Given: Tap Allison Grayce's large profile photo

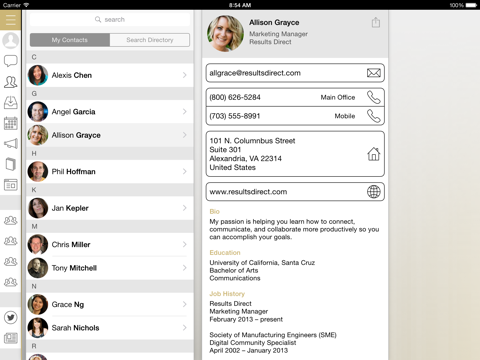Looking at the screenshot, I should [x=225, y=33].
